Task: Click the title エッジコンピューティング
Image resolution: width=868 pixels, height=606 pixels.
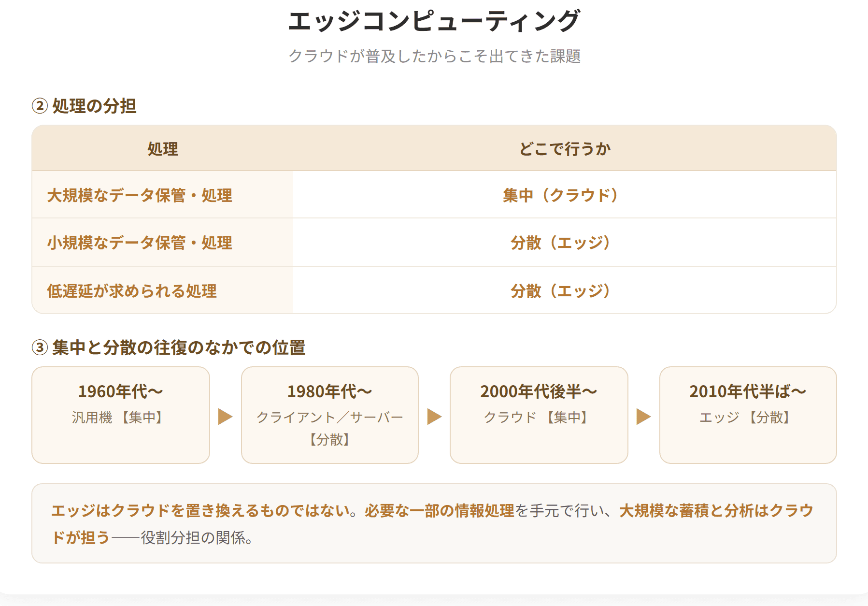Action: [434, 22]
